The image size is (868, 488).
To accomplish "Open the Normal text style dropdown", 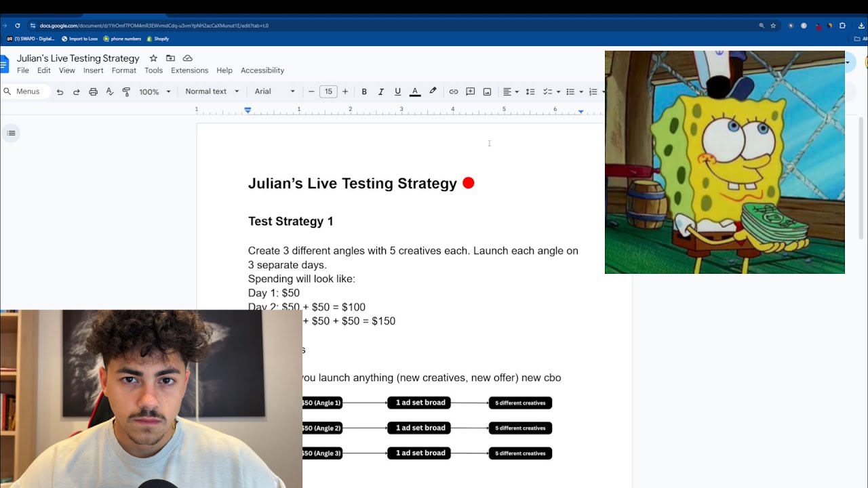I will coord(212,91).
